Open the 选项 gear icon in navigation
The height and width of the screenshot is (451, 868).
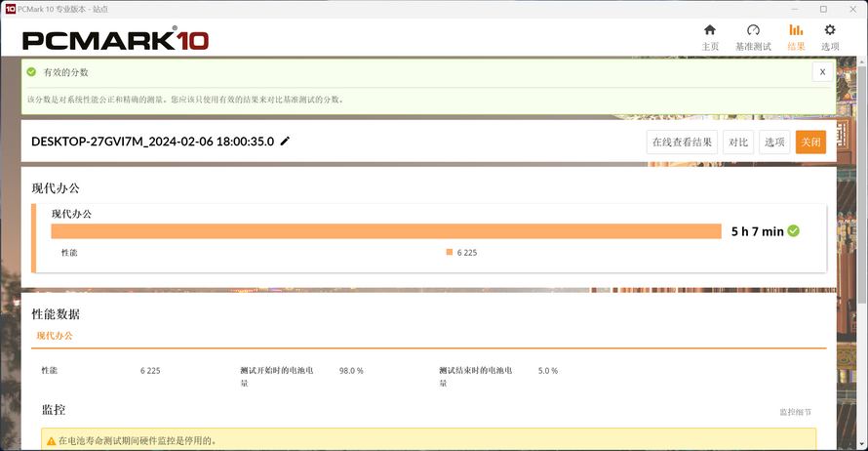click(x=829, y=30)
